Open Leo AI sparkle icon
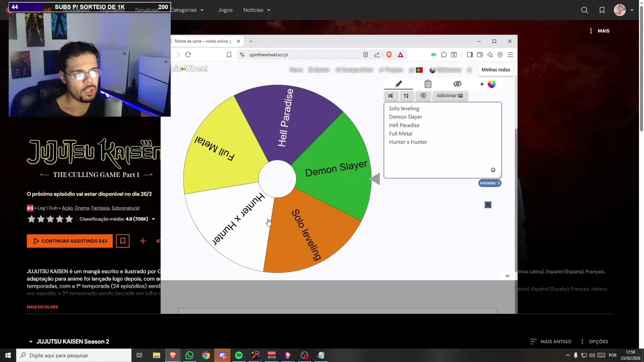The width and height of the screenshot is (644, 362). click(490, 54)
